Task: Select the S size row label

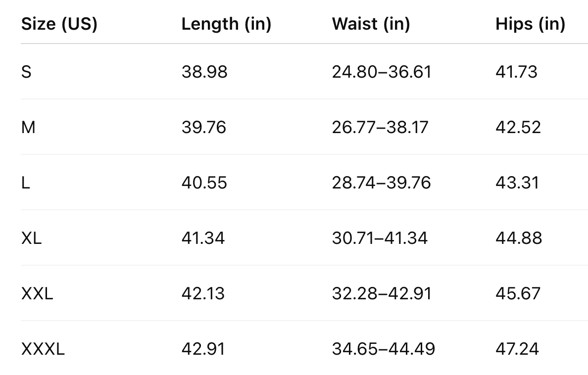Action: [x=26, y=72]
